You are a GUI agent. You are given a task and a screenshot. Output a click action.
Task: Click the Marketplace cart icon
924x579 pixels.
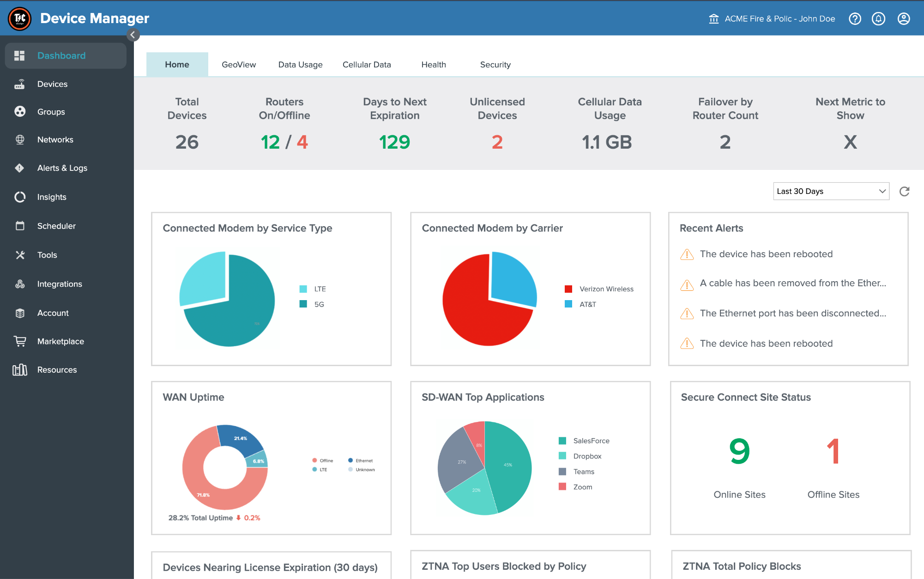[x=19, y=341]
